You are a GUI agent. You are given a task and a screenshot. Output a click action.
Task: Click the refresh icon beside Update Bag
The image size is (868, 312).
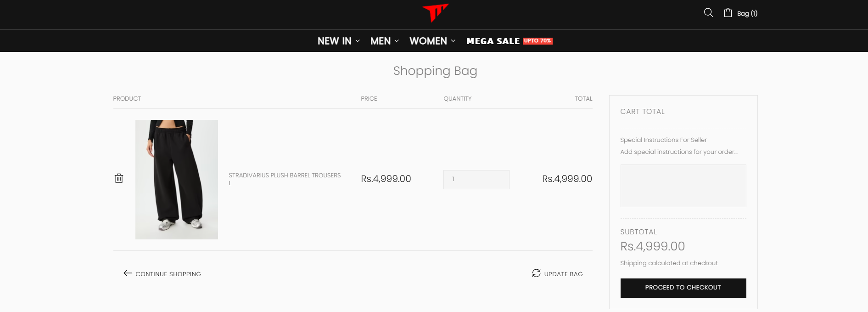coord(536,273)
